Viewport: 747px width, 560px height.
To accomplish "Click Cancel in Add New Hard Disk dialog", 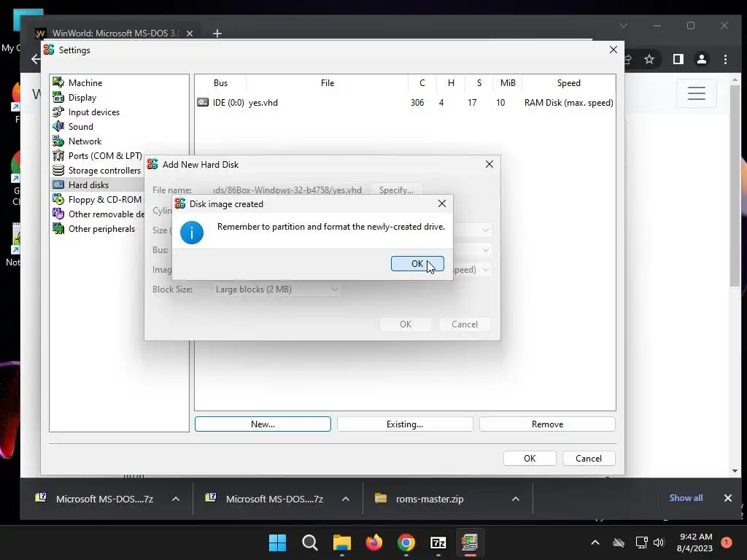I will point(465,324).
